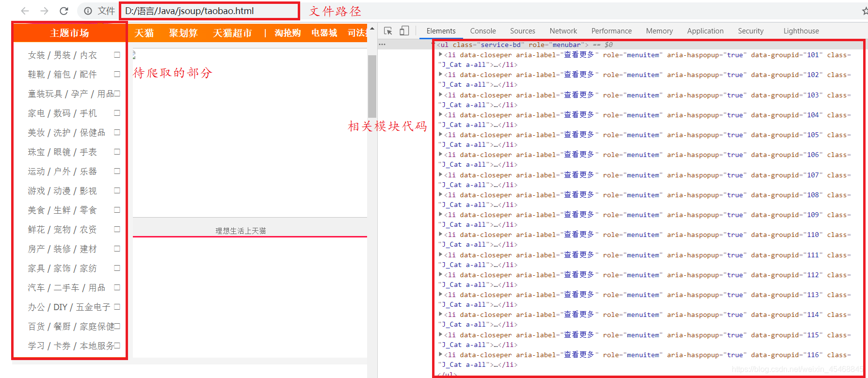
Task: Open the 百货 / 餐厨 / 家庭保健 category
Action: click(71, 327)
